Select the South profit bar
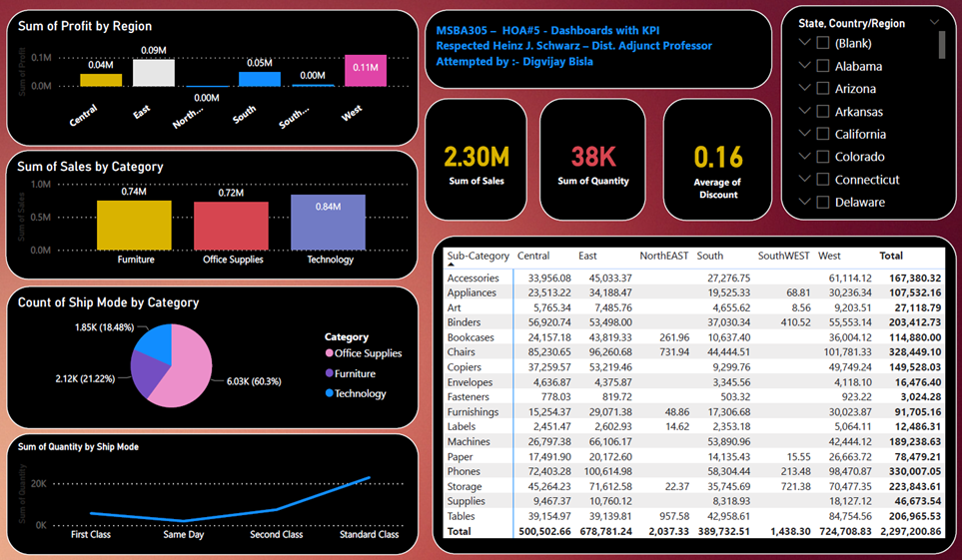The height and width of the screenshot is (560, 962). click(260, 79)
